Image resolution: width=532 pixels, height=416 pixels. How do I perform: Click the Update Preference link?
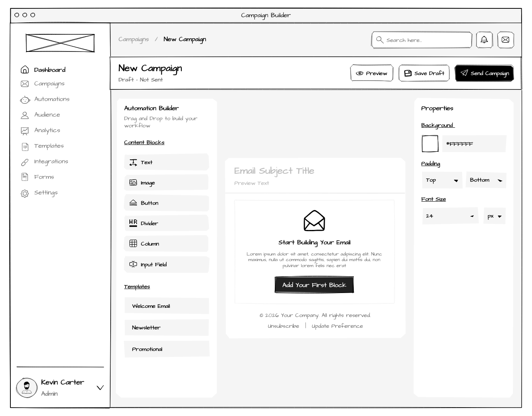(x=337, y=326)
